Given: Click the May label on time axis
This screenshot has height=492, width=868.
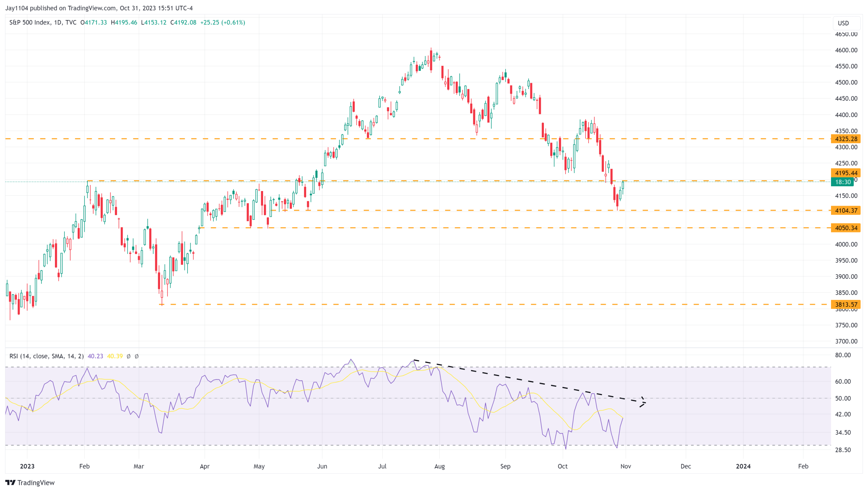Looking at the screenshot, I should 259,466.
